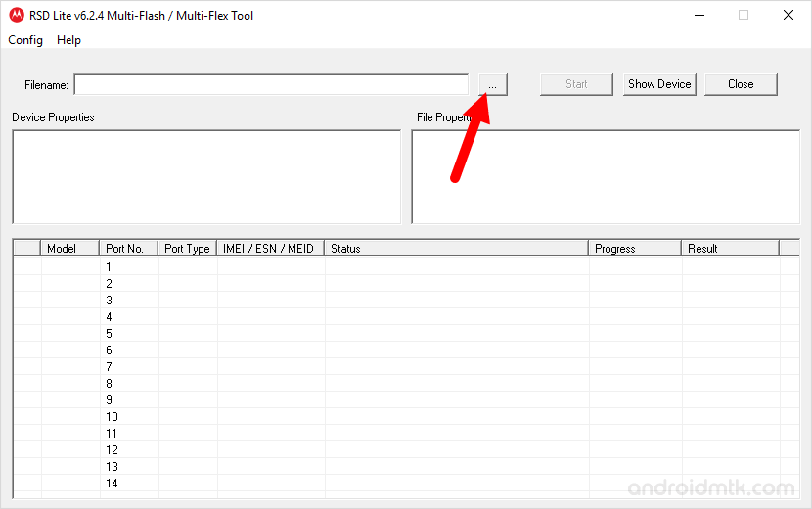Click the Progress column header
Viewport: 812px width, 509px height.
click(x=634, y=249)
